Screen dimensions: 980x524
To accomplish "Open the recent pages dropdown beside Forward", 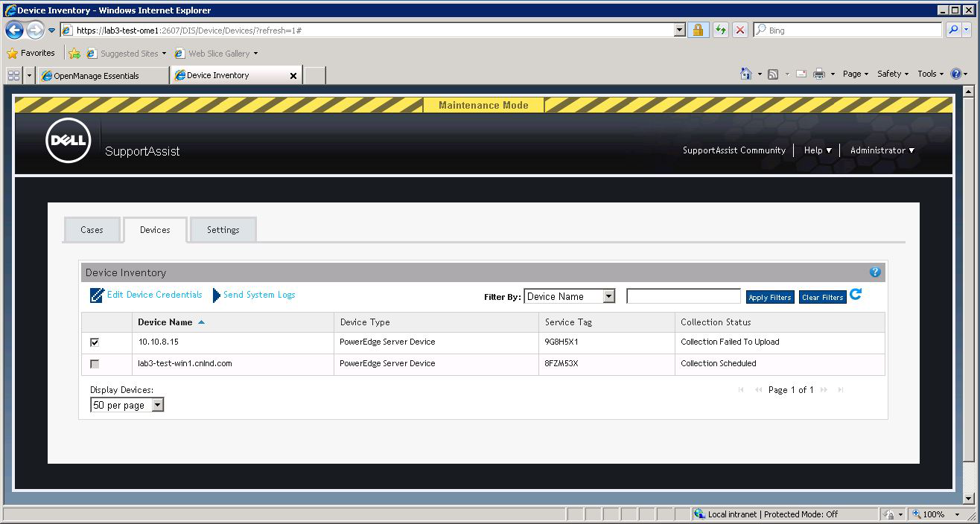I will (51, 31).
